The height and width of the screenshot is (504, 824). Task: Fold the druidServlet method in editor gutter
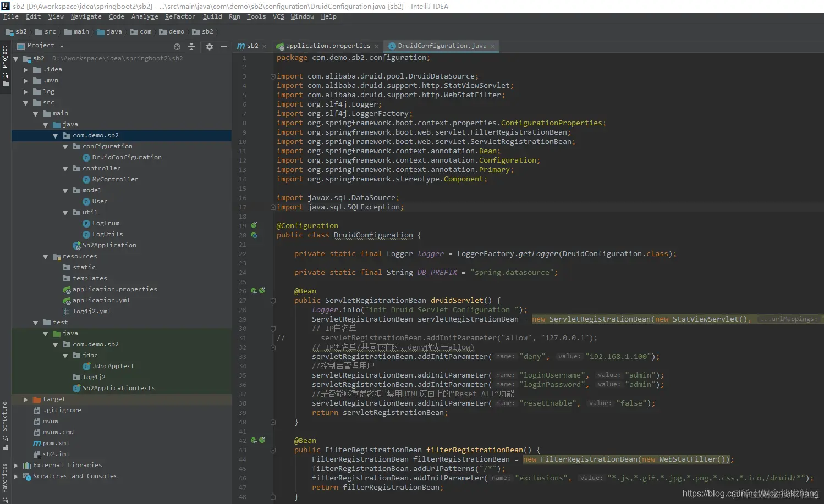(273, 301)
